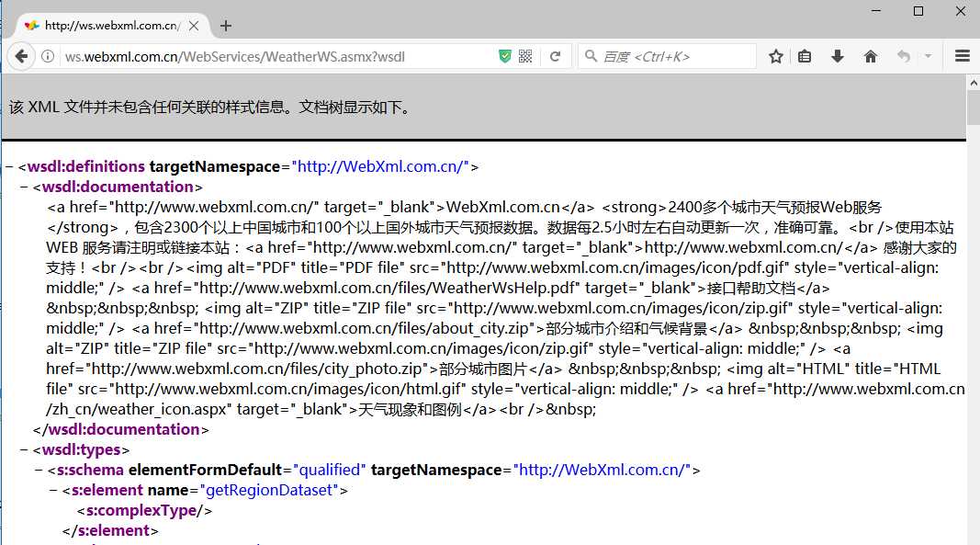This screenshot has width=980, height=545.
Task: Collapse the s:schema node
Action: [x=39, y=470]
